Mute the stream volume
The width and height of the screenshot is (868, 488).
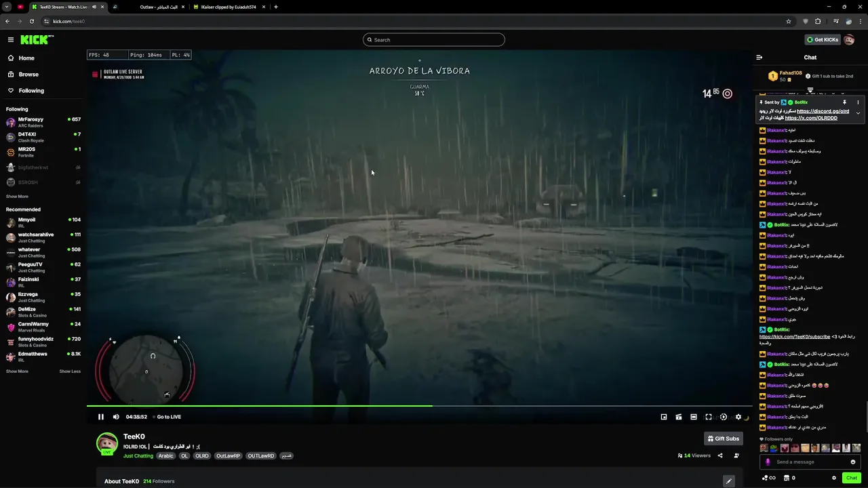(x=116, y=417)
